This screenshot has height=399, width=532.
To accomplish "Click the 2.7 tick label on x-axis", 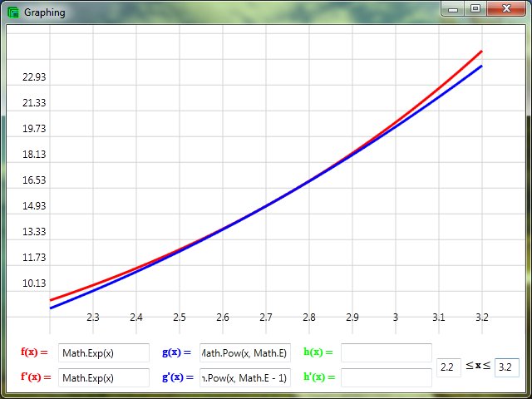I will (x=265, y=318).
